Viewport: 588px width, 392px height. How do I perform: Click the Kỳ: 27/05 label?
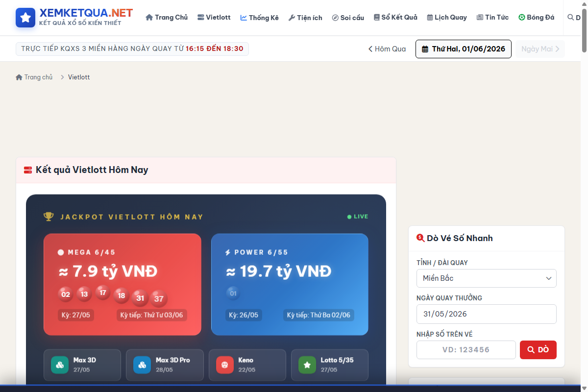75,315
